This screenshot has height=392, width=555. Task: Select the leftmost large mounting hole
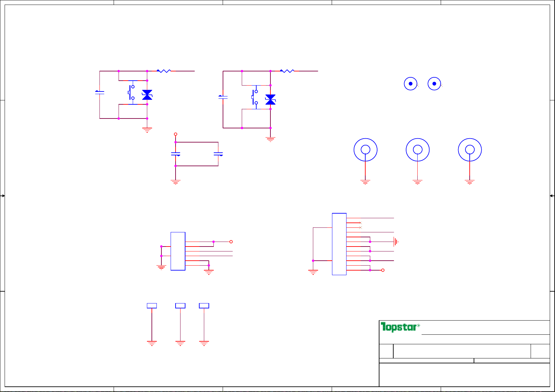coord(366,150)
